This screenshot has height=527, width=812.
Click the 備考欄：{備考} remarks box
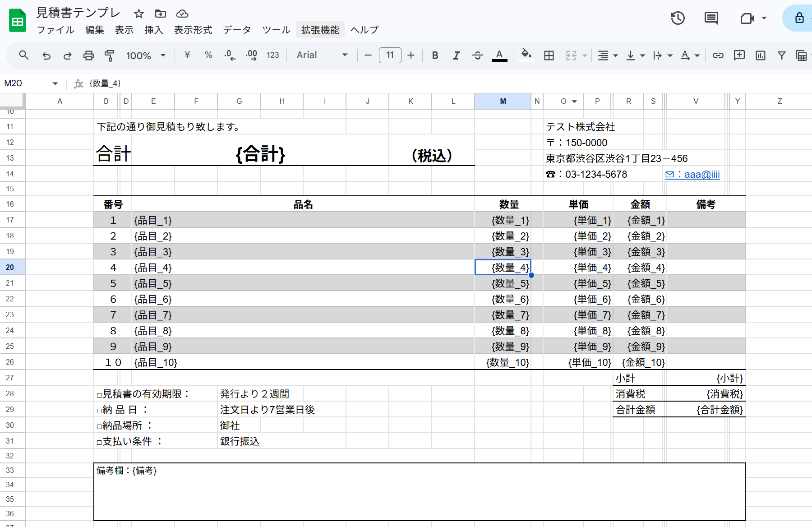[x=420, y=492]
